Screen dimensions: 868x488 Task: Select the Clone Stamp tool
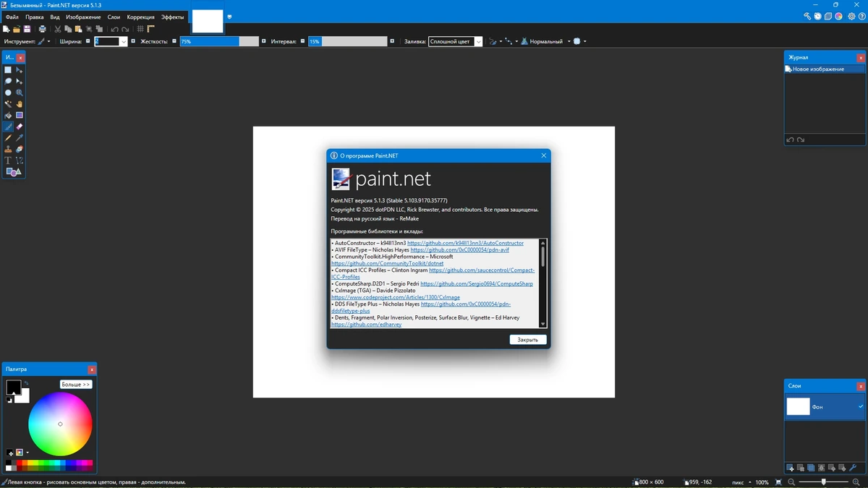(8, 149)
